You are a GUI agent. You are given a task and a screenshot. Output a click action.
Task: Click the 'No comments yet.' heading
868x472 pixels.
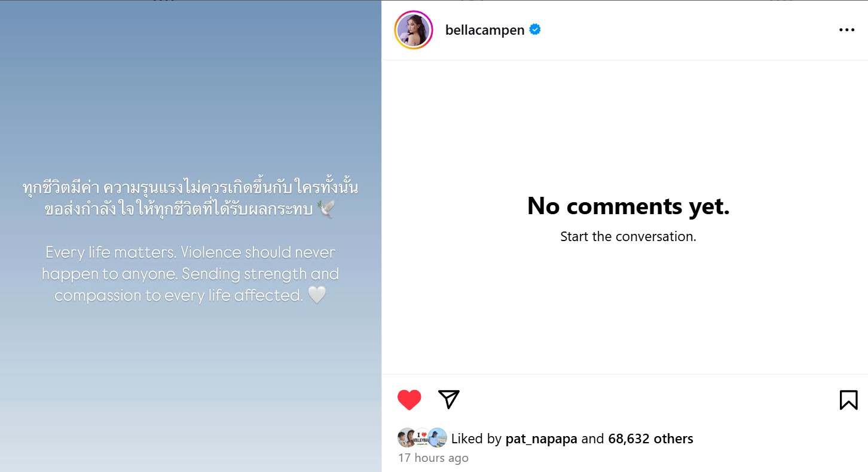click(628, 206)
